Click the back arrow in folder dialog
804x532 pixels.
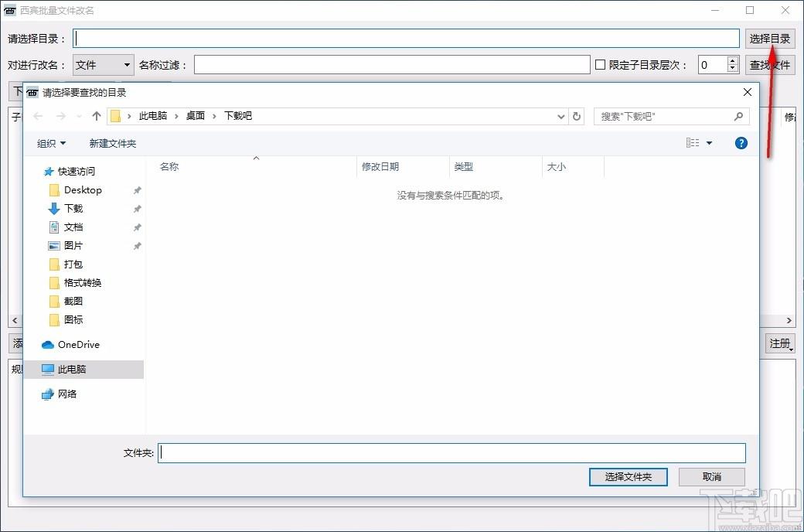click(38, 117)
